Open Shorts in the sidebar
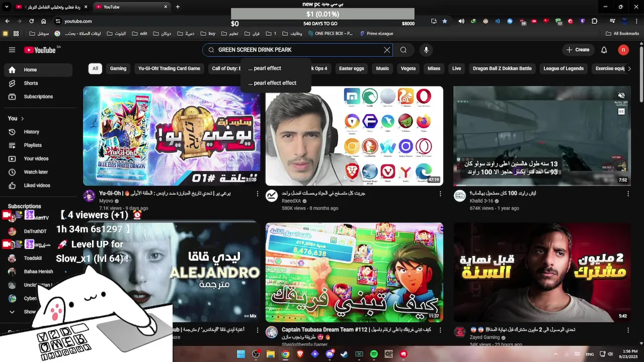The width and height of the screenshot is (644, 362). (x=38, y=83)
